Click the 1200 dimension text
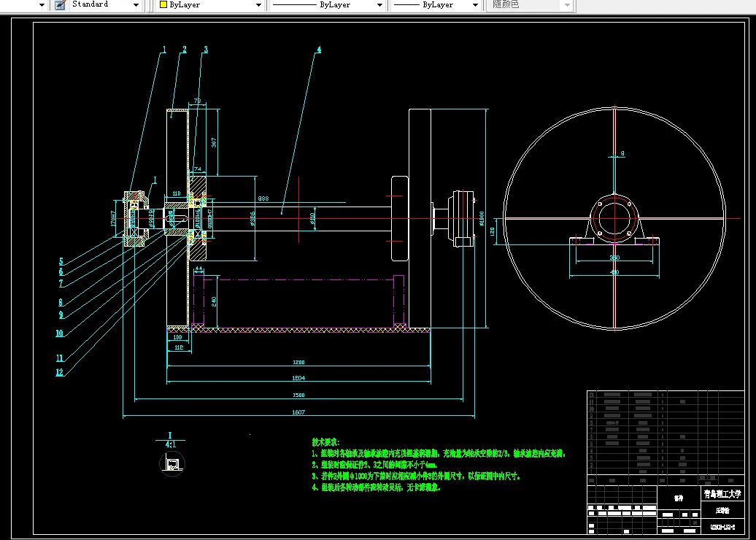 pos(298,362)
